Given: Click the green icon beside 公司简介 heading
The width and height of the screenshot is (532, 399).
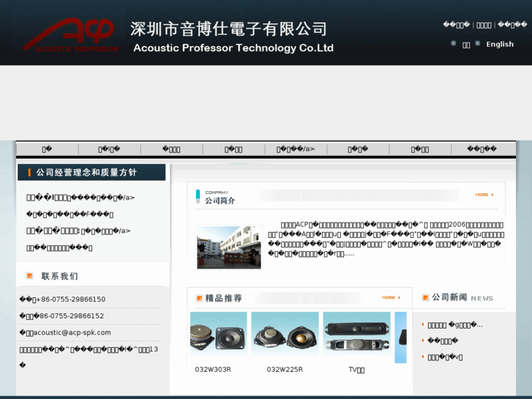Looking at the screenshot, I should (x=198, y=195).
